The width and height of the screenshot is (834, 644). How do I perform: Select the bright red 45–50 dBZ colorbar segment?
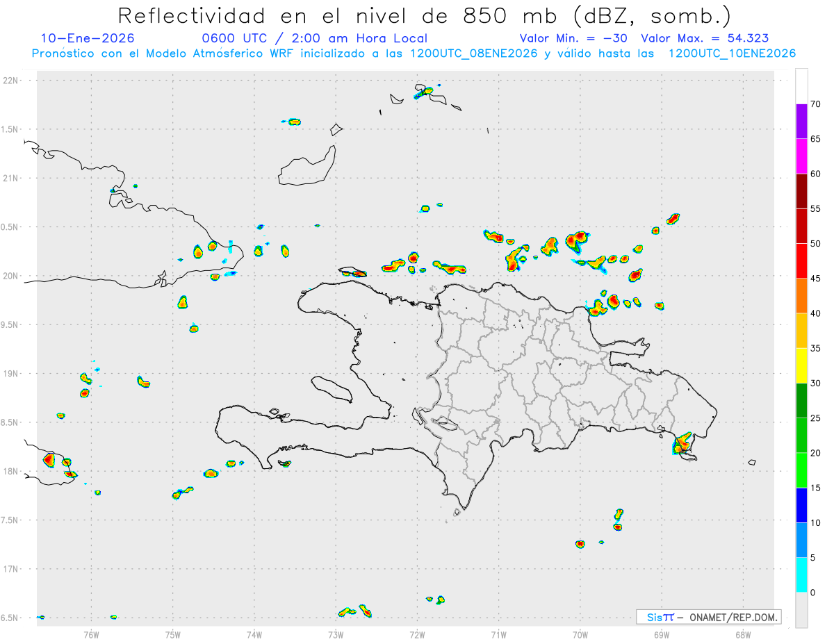[x=801, y=261]
